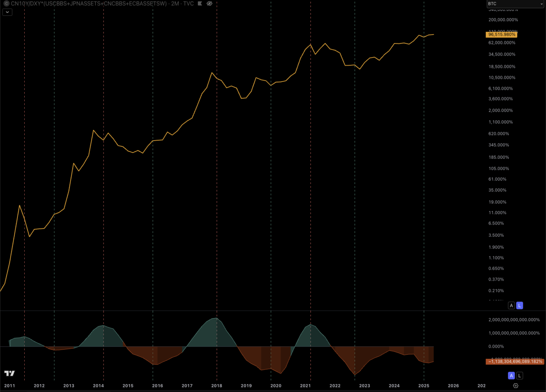Screen dimensions: 546x392
Task: Click the 105.000% price axis label
Action: [x=499, y=169]
